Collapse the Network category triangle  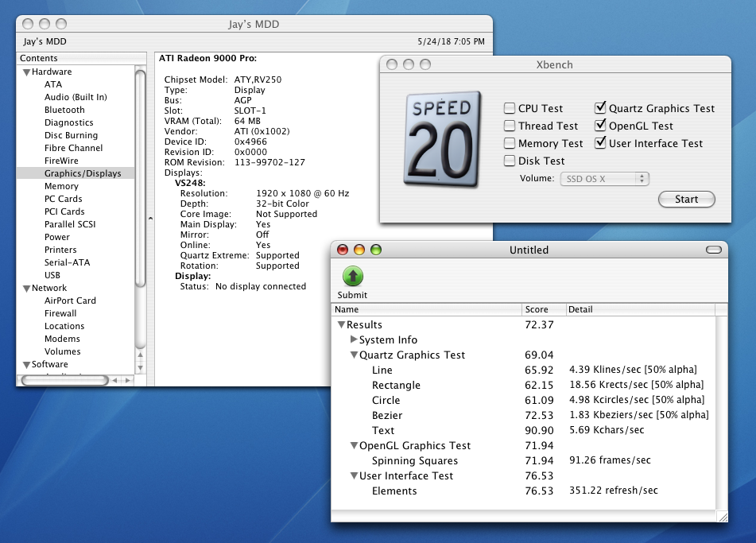coord(26,289)
